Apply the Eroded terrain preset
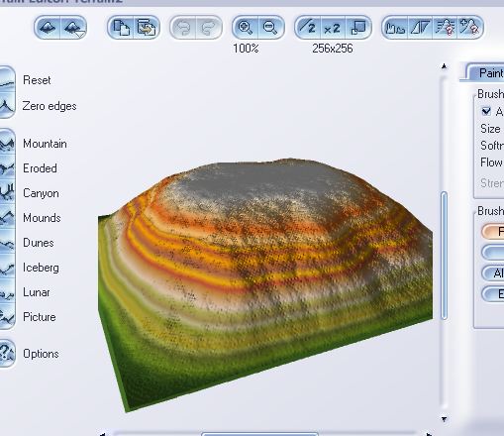The height and width of the screenshot is (436, 504). 7,168
